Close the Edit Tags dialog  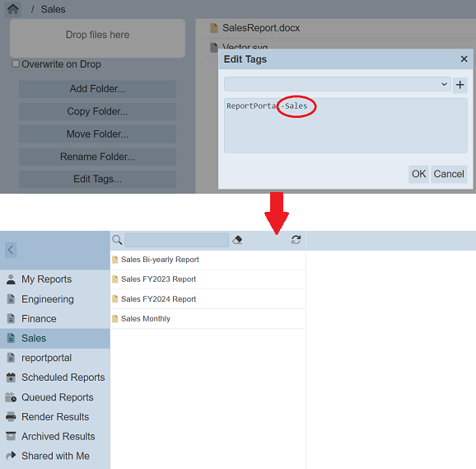464,59
